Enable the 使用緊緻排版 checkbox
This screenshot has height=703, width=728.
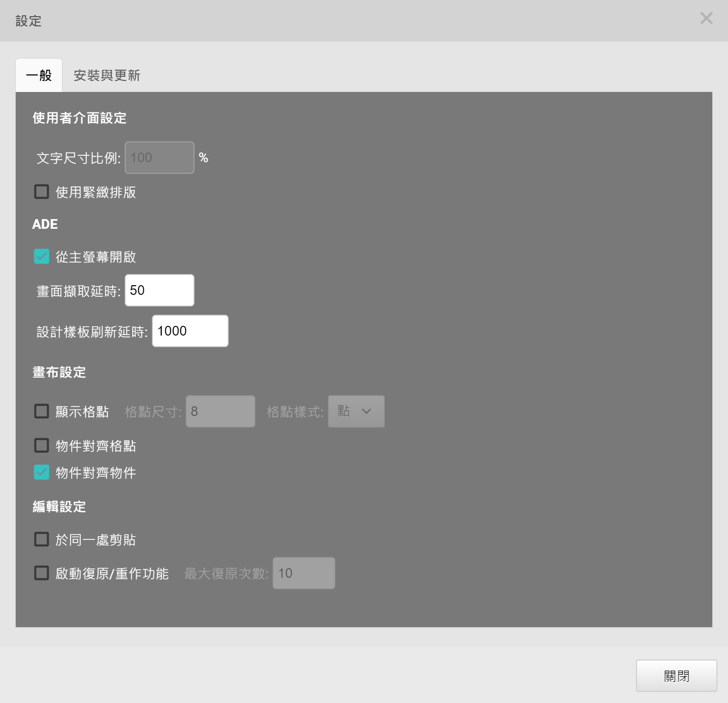pos(42,192)
